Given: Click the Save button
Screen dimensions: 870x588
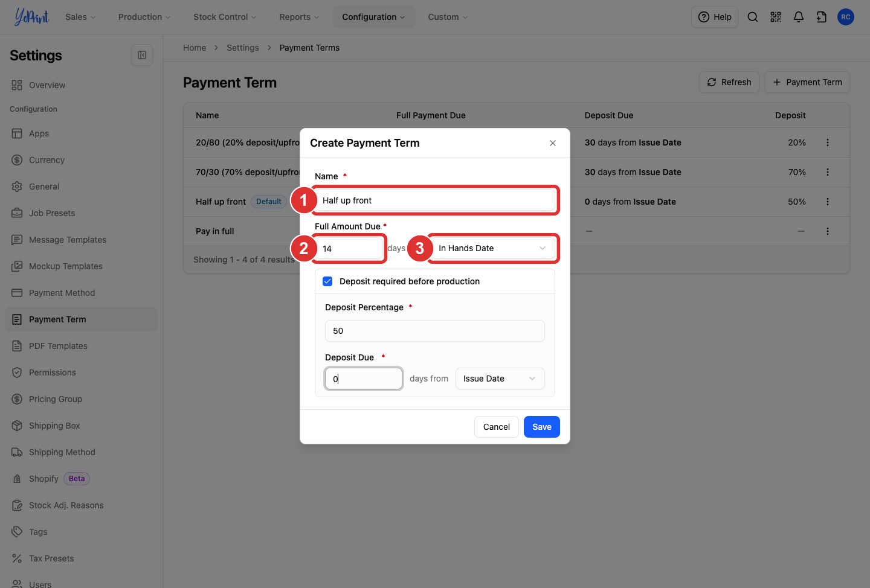Looking at the screenshot, I should tap(542, 427).
